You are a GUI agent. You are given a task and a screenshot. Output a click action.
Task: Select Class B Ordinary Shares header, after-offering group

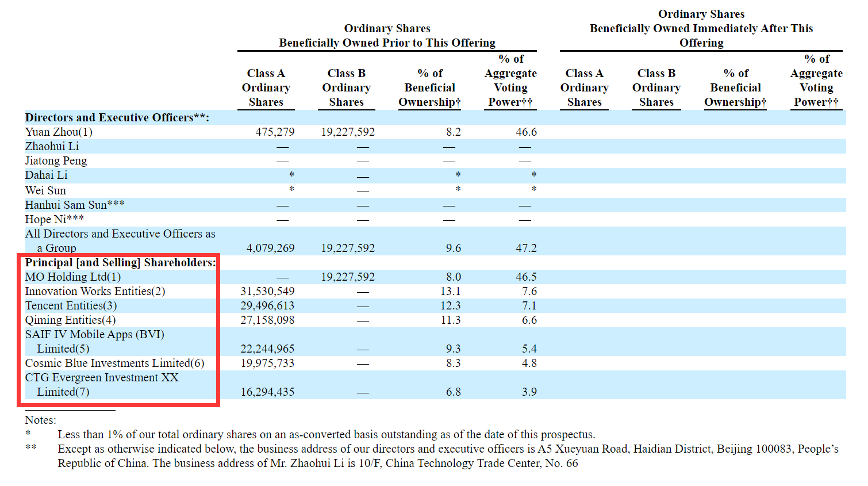(656, 88)
